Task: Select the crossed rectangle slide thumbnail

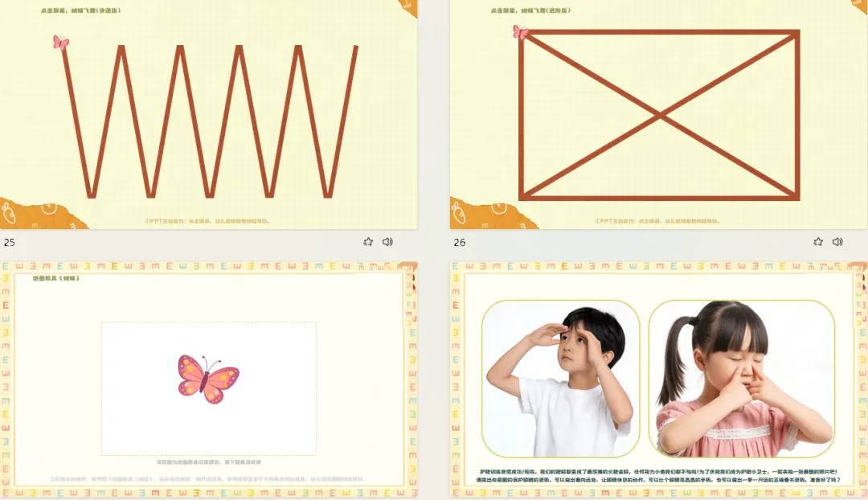Action: point(659,115)
